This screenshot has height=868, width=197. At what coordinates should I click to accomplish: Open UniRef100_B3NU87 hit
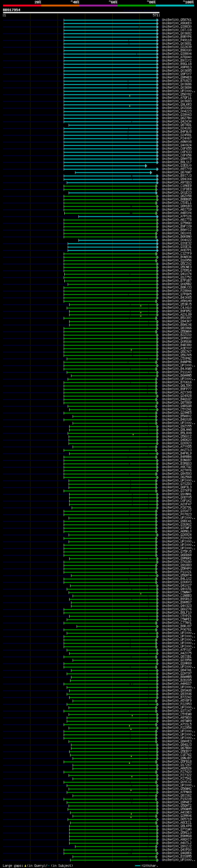[176, 460]
